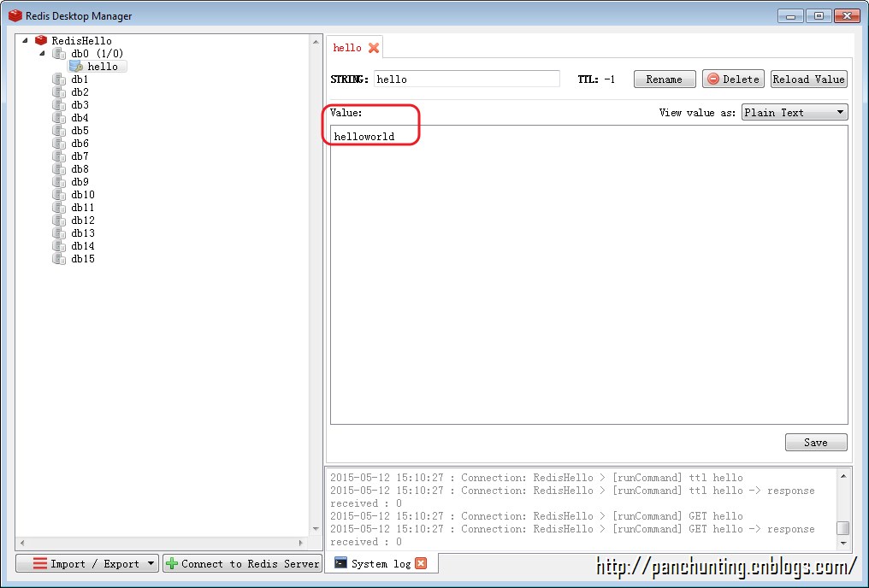Click Connect to Redis Server button
Screen dimensions: 869x588
[x=243, y=563]
